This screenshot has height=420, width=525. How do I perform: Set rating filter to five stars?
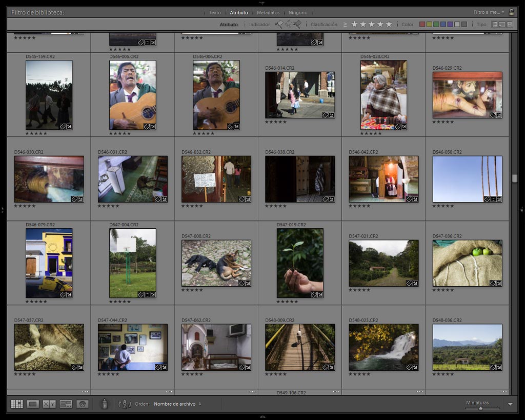(389, 24)
